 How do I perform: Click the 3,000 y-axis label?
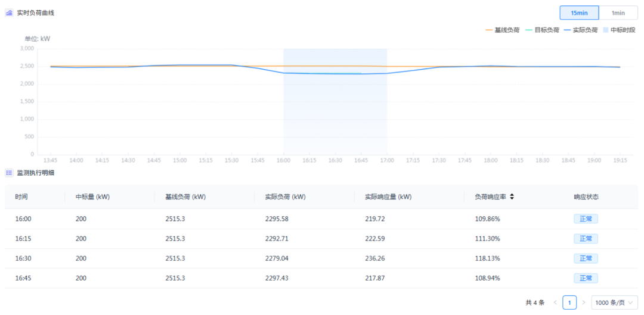click(27, 48)
